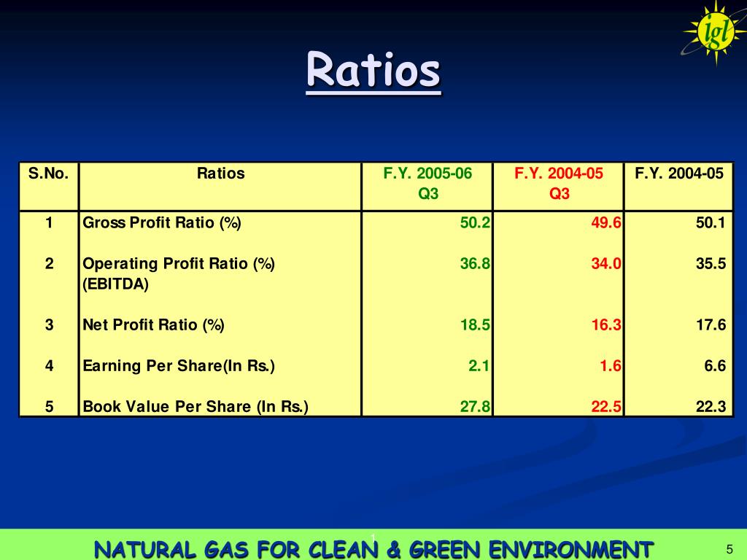Click the black value 6.6
This screenshot has height=560, width=747.
tap(715, 366)
